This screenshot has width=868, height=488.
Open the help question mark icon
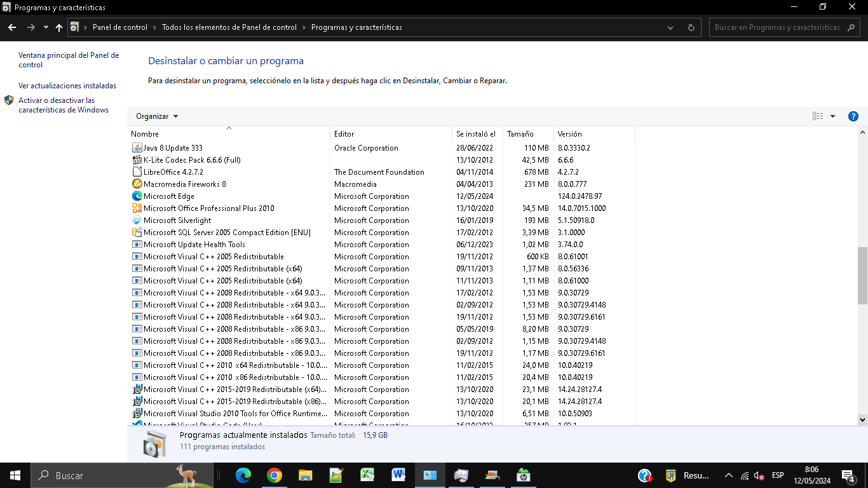click(x=853, y=116)
